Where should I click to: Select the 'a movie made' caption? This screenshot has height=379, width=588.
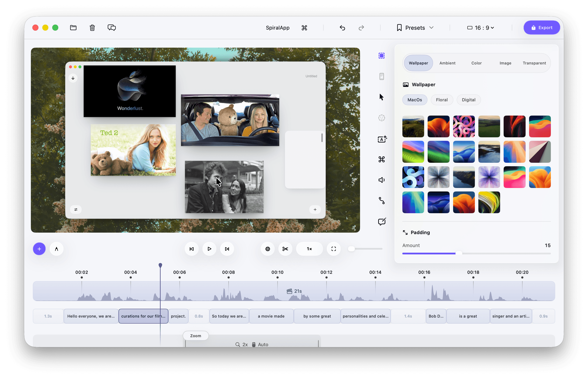271,316
